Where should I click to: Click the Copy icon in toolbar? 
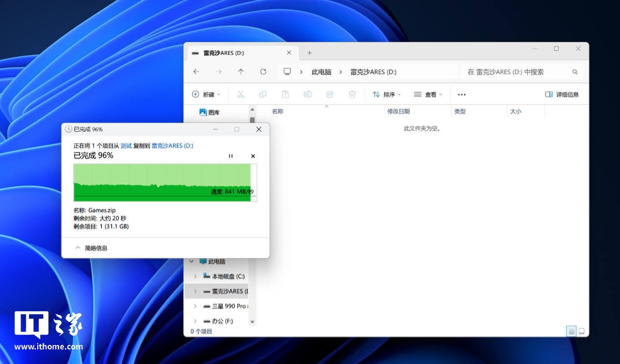(263, 94)
